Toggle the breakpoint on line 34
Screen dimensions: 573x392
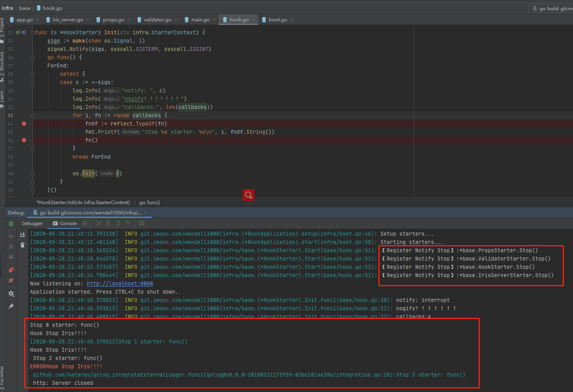coord(24,124)
